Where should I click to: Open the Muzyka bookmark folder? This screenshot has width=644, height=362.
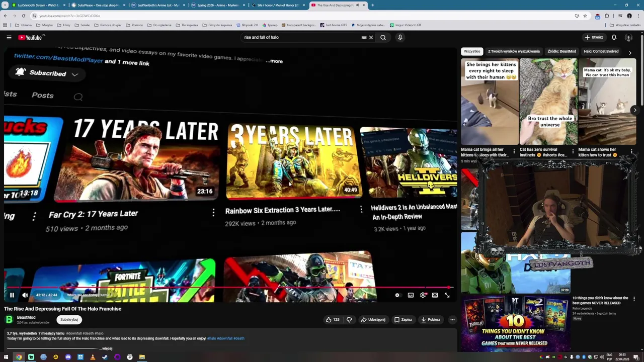point(44,25)
